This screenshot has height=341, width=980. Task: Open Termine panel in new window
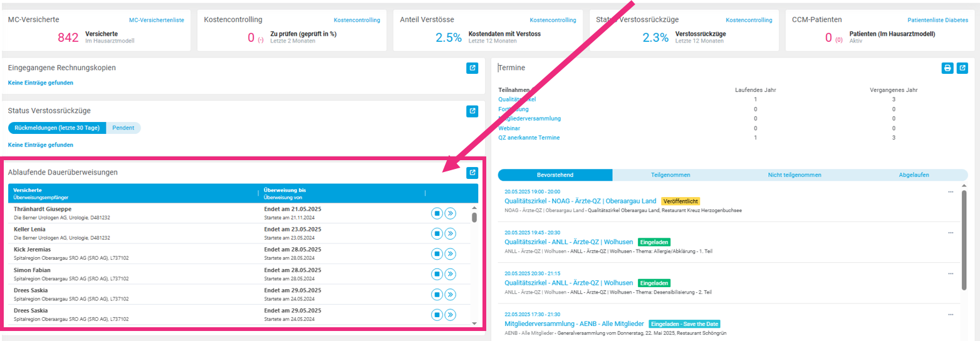(962, 68)
